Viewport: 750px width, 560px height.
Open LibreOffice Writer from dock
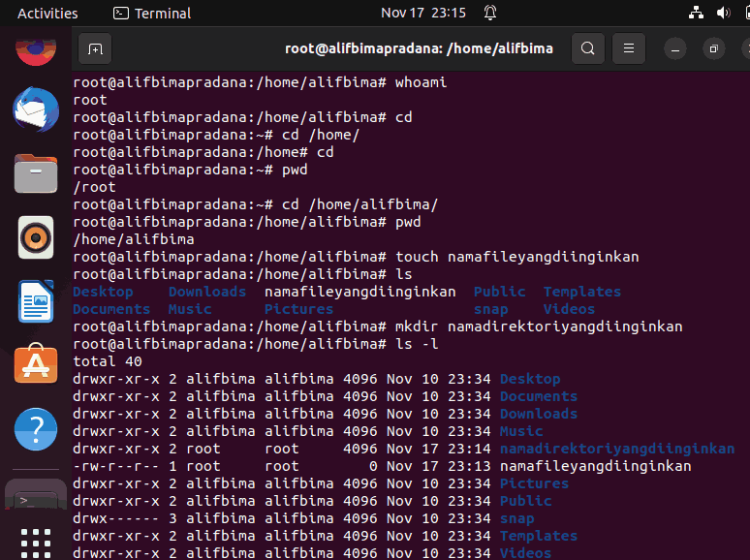tap(36, 301)
